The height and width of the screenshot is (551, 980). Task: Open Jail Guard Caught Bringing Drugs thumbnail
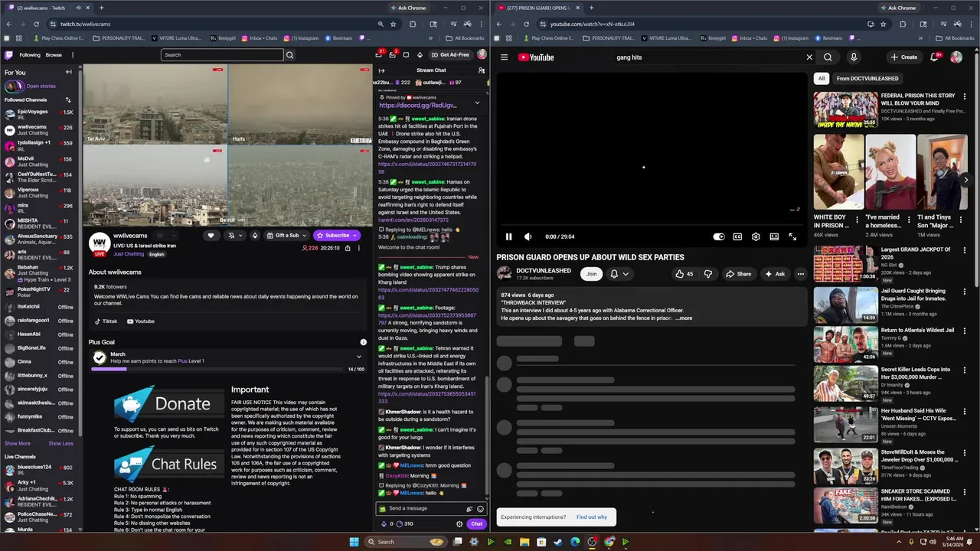(845, 305)
